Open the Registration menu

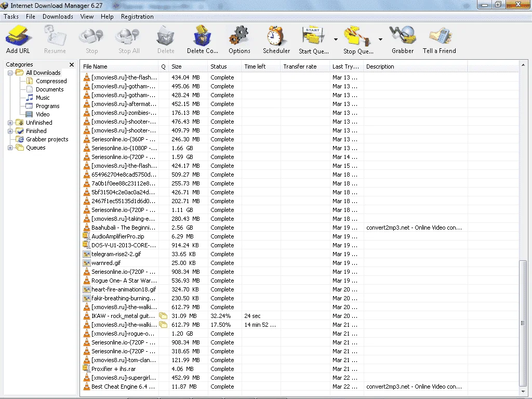coord(137,16)
